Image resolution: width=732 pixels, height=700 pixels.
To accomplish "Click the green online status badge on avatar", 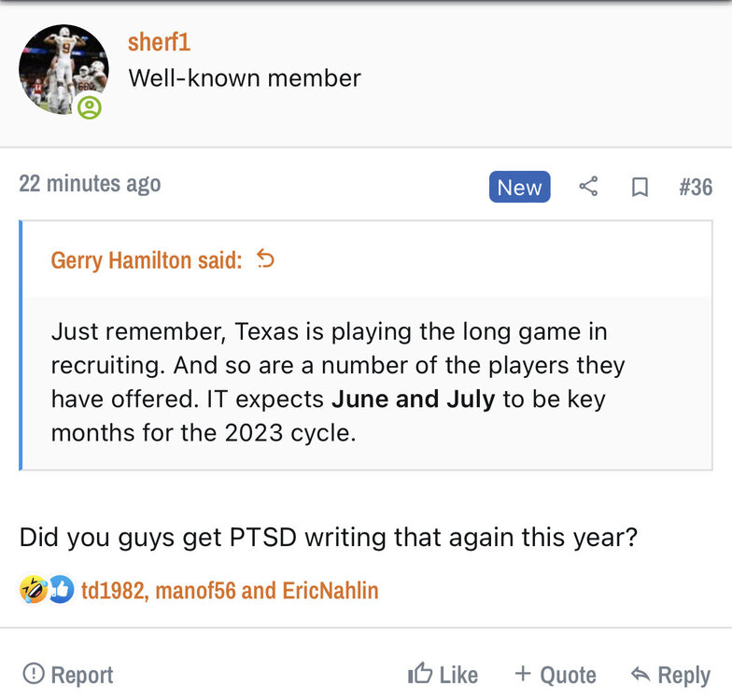I will tap(90, 107).
